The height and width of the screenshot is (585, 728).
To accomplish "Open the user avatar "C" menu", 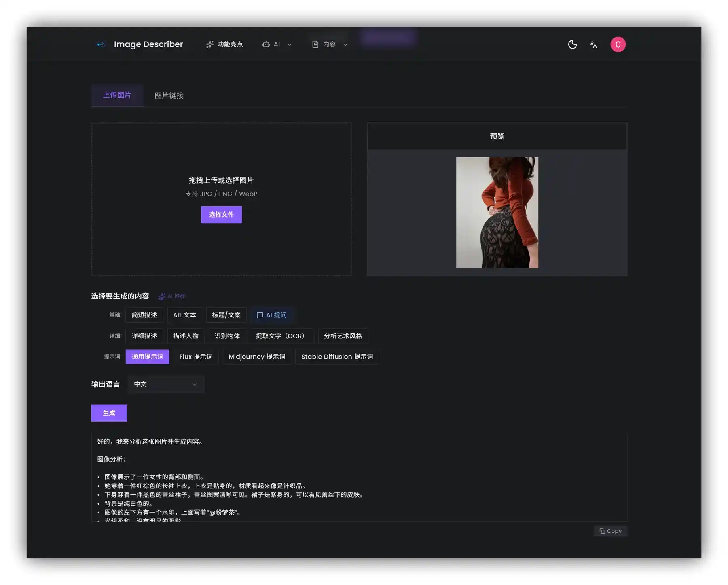I will click(x=618, y=44).
